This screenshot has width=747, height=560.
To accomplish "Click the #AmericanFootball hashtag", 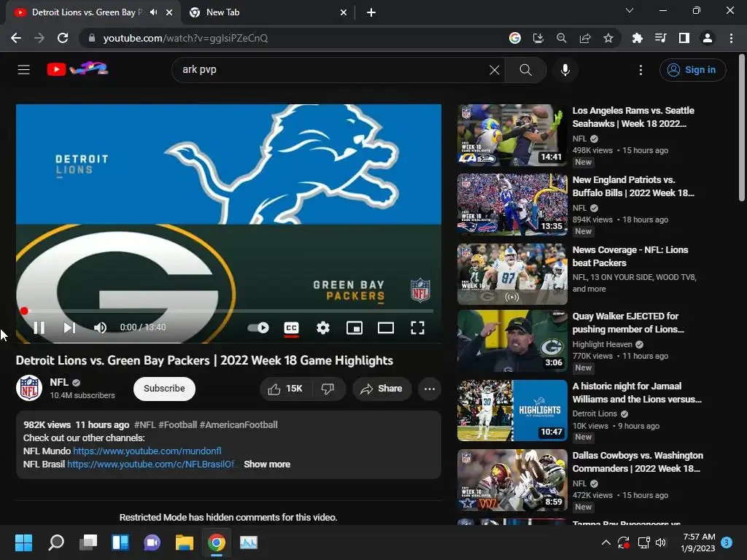I will pos(239,425).
